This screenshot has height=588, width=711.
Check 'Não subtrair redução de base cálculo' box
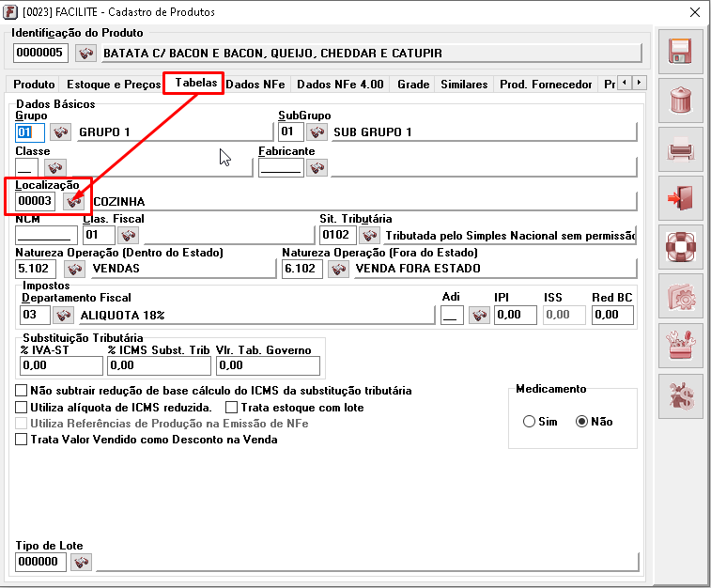click(21, 391)
